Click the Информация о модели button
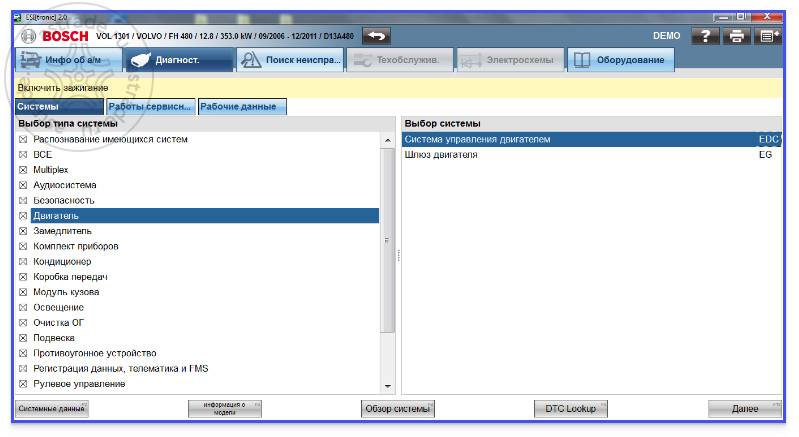The height and width of the screenshot is (437, 799). point(225,408)
